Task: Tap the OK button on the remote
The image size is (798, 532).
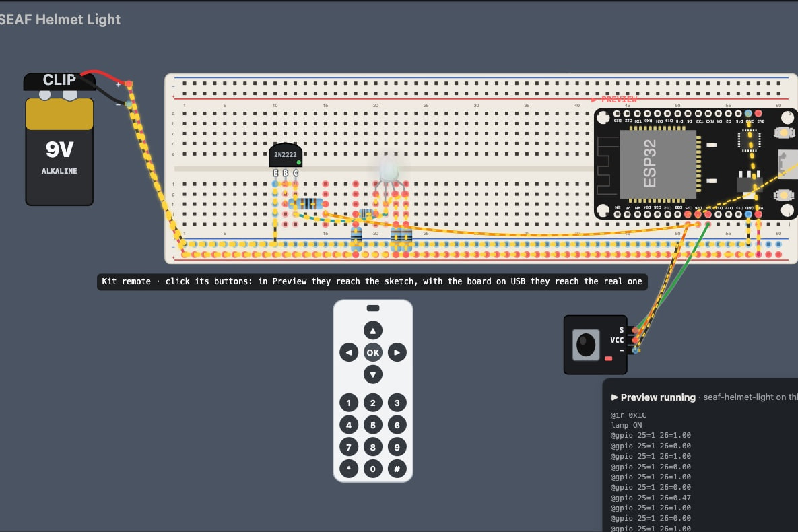Action: coord(373,352)
